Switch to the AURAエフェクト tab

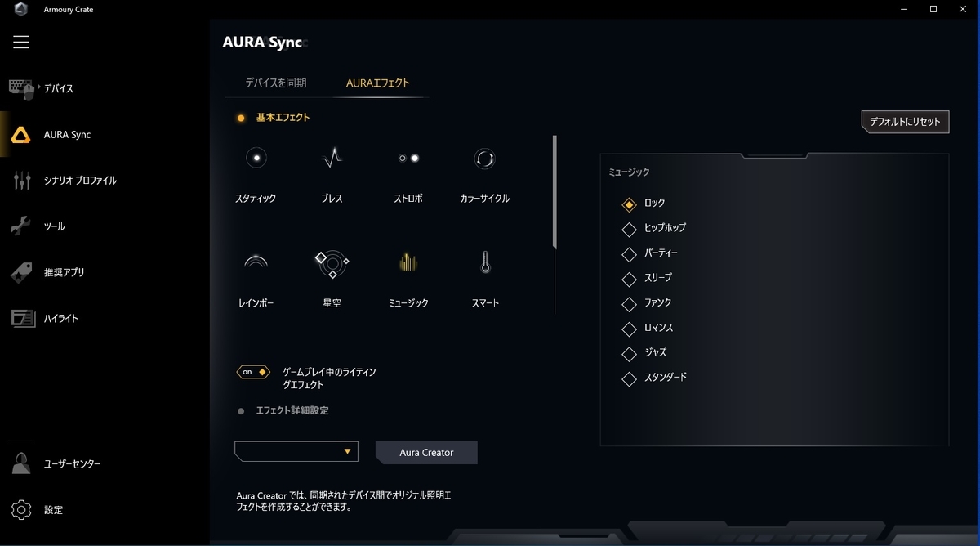click(x=379, y=83)
